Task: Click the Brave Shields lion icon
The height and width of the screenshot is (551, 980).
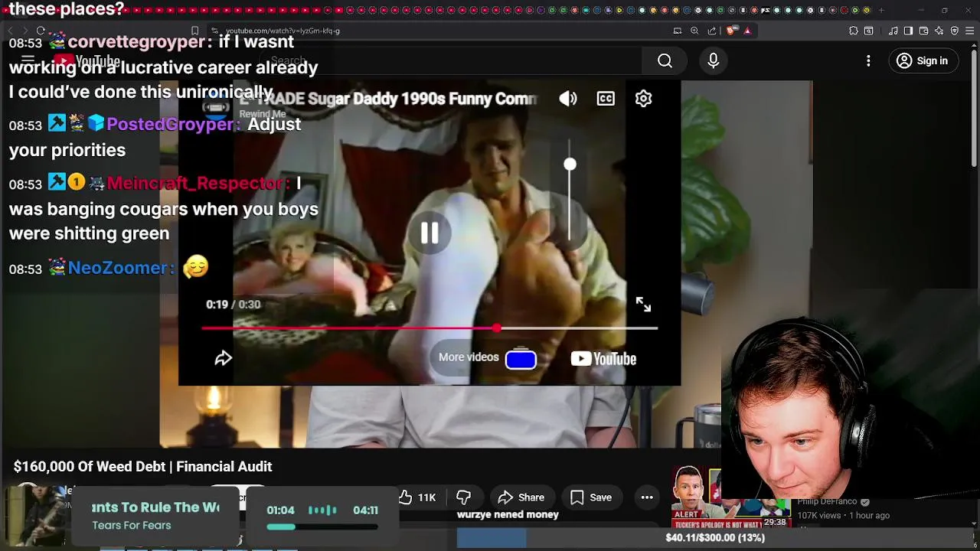Action: click(x=731, y=31)
